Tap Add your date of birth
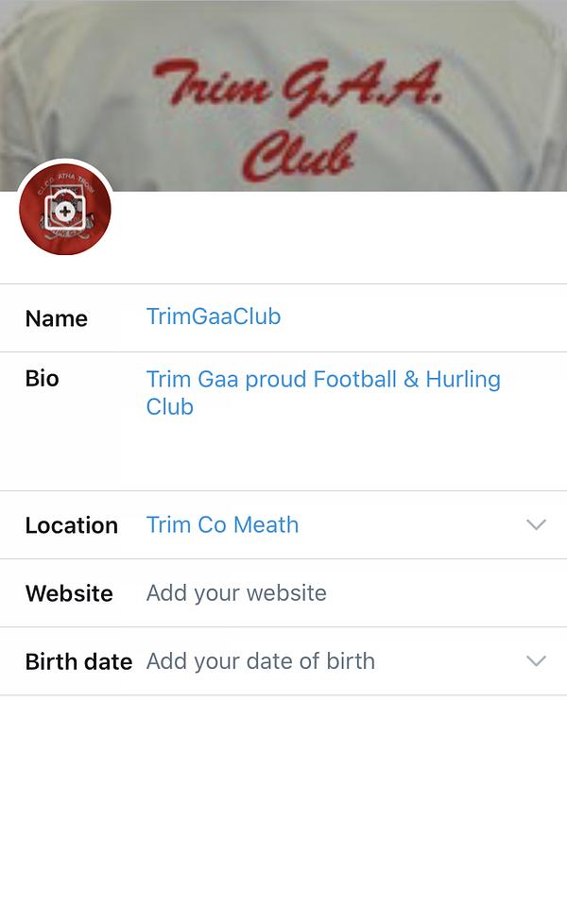This screenshot has width=567, height=924. pyautogui.click(x=261, y=660)
